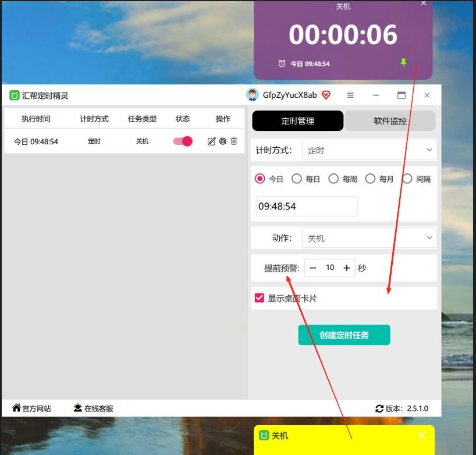Image resolution: width=476 pixels, height=455 pixels.
Task: Click the cancel icon in 操作 column
Action: [223, 141]
